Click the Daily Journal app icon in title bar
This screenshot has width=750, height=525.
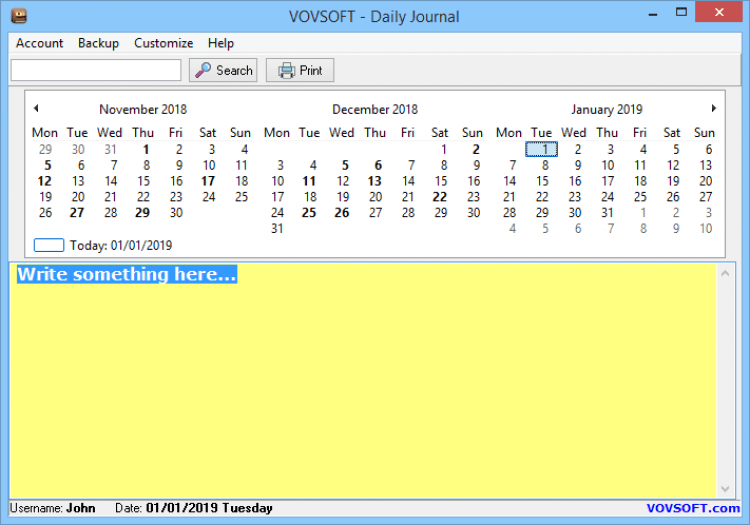(16, 14)
